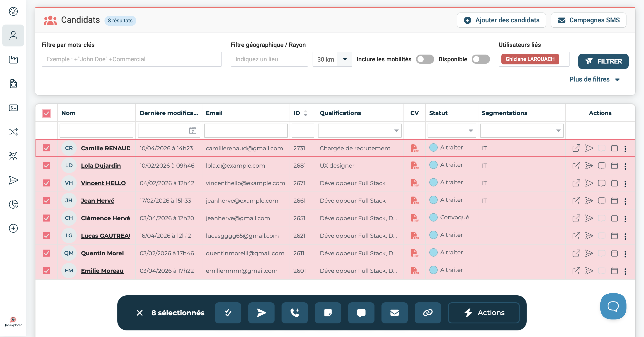Viewport: 644px width, 337px height.
Task: Click the note icon in selection bar
Action: coord(328,313)
